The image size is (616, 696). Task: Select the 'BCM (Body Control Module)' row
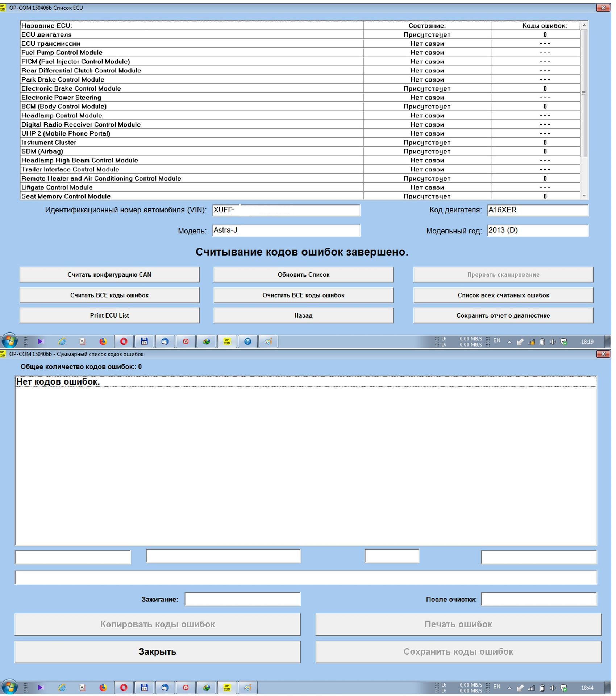pyautogui.click(x=300, y=106)
